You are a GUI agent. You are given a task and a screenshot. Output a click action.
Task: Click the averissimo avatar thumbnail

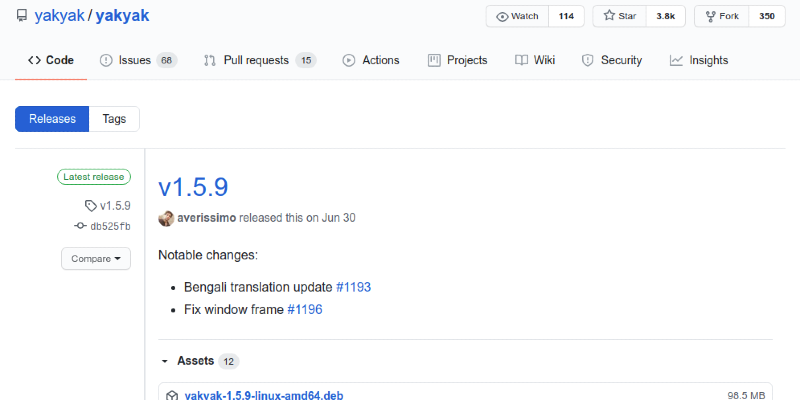tap(166, 218)
